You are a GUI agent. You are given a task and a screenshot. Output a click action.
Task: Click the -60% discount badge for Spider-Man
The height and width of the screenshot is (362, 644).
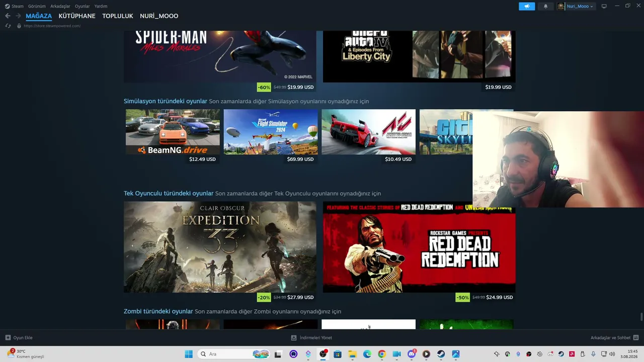coord(264,87)
